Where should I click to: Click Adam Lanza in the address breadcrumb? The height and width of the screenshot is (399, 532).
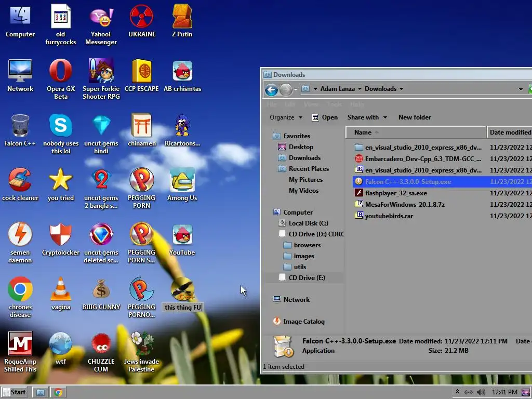click(338, 89)
